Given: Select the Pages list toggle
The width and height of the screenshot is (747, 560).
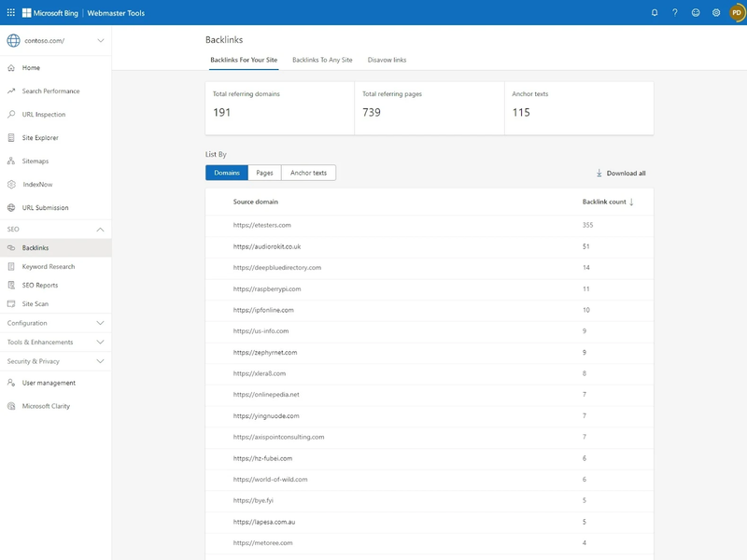Looking at the screenshot, I should tap(264, 173).
